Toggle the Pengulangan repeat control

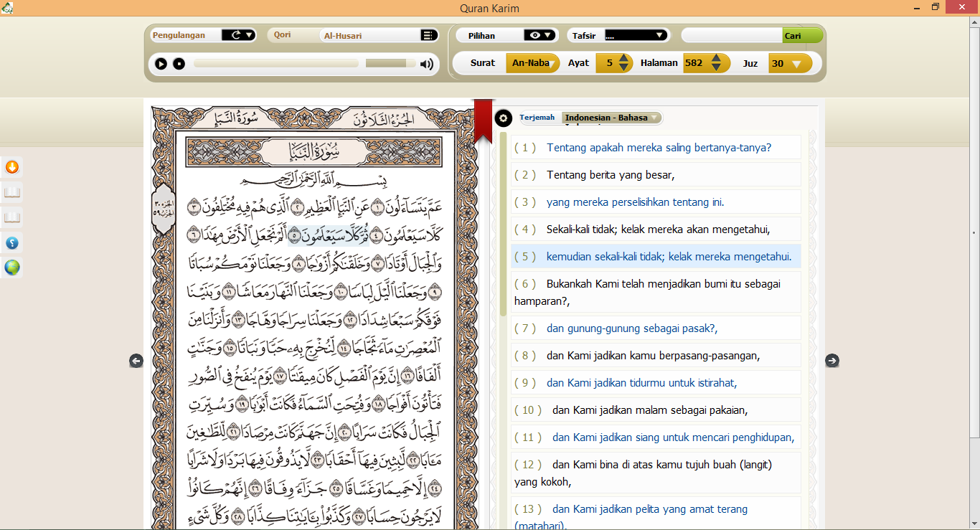pyautogui.click(x=237, y=34)
